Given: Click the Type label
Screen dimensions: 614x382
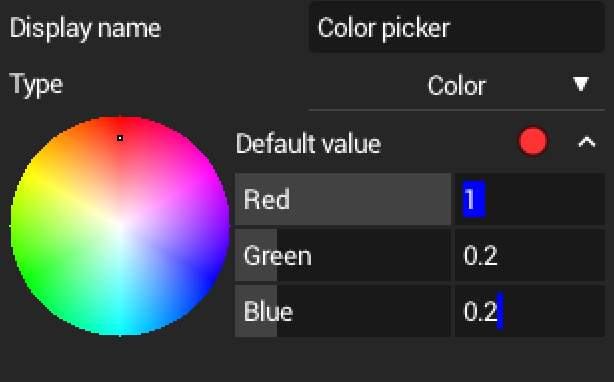Looking at the screenshot, I should 36,85.
